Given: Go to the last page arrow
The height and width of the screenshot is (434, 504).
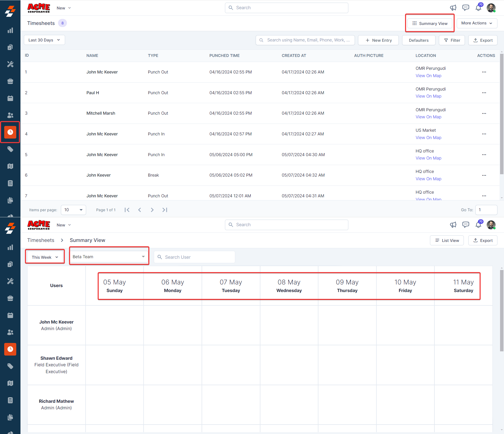Looking at the screenshot, I should (x=165, y=210).
